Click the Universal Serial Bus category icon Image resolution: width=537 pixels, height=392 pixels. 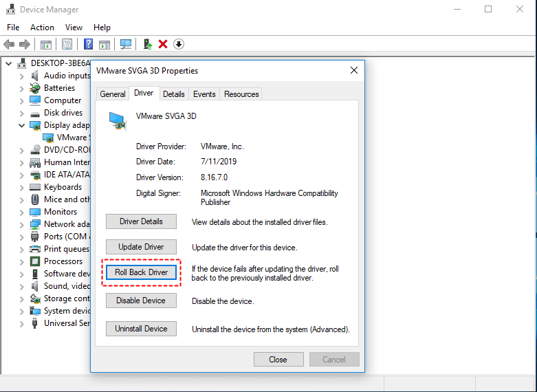(34, 323)
